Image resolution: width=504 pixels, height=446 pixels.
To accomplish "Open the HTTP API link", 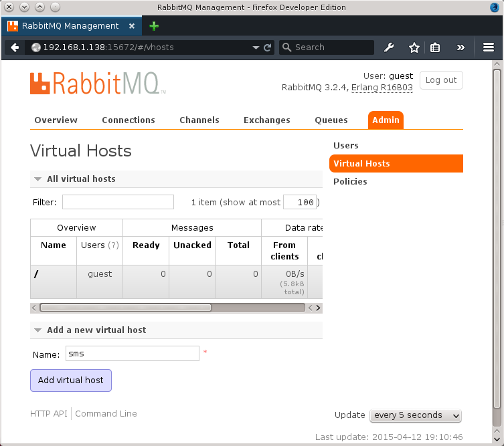I will 49,413.
